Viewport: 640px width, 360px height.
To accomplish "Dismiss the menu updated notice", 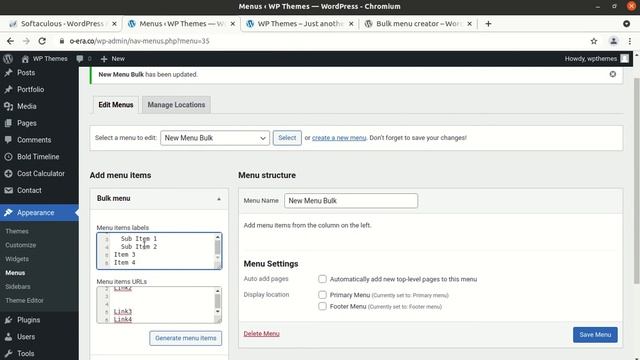I will click(613, 74).
